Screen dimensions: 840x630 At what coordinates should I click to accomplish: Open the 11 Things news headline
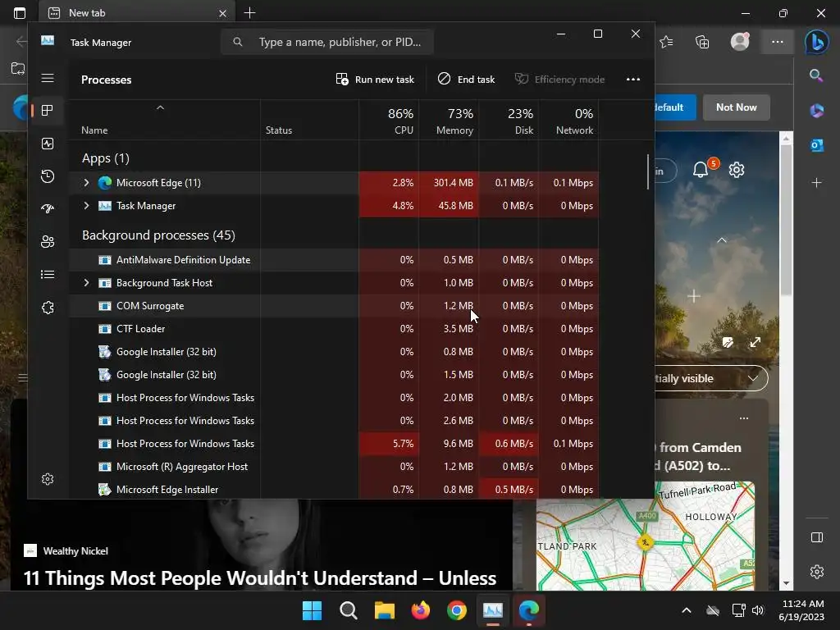(x=260, y=578)
